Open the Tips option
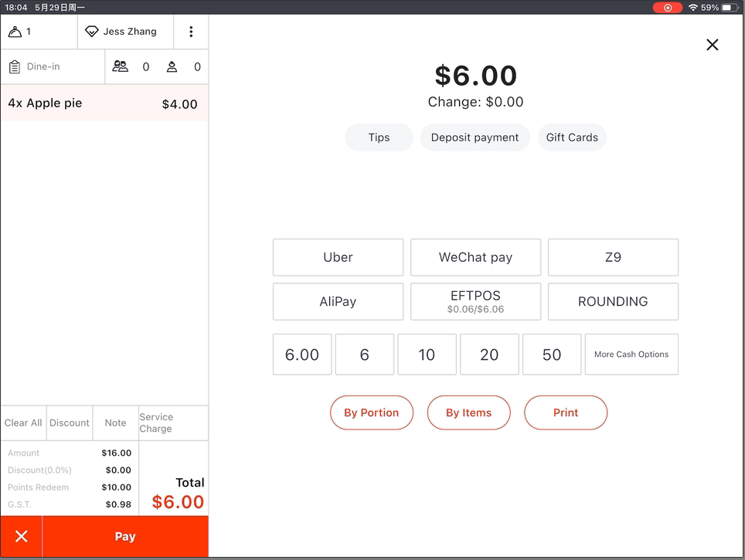The height and width of the screenshot is (560, 745). [379, 137]
